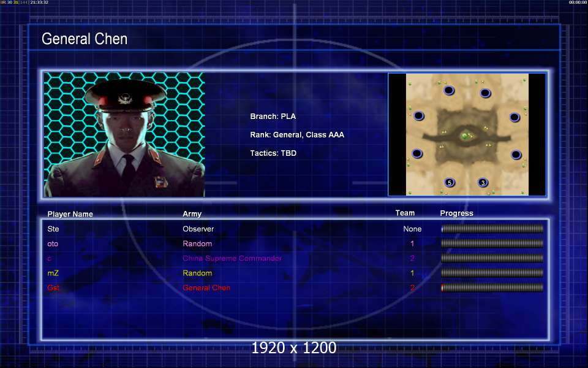Click the green center marker on map
Viewport: 588px width, 368px height.
pos(465,136)
